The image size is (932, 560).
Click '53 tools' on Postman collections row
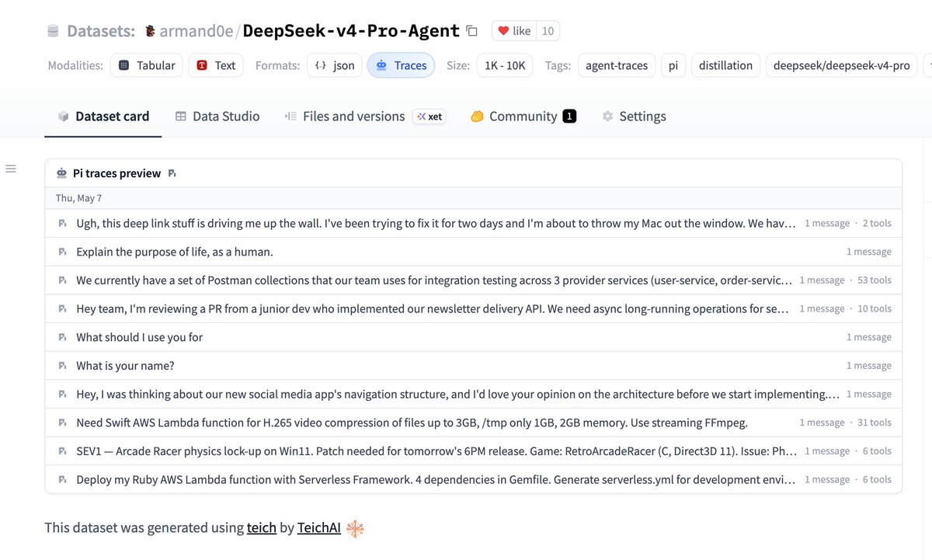(875, 280)
